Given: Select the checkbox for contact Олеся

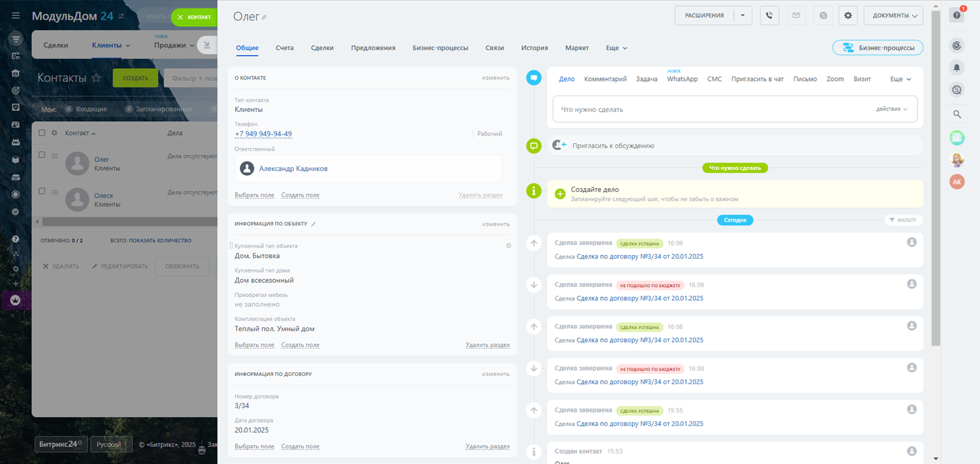Looking at the screenshot, I should [42, 191].
